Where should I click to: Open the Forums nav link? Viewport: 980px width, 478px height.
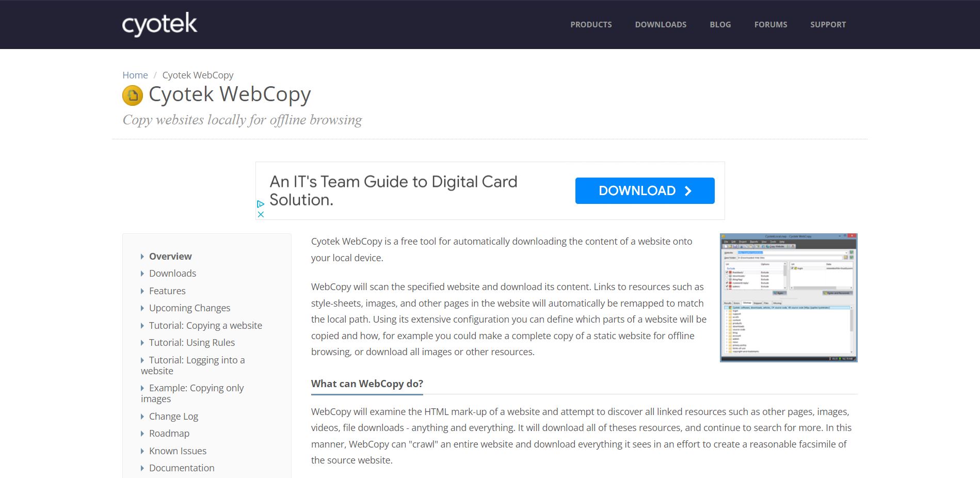pyautogui.click(x=770, y=24)
